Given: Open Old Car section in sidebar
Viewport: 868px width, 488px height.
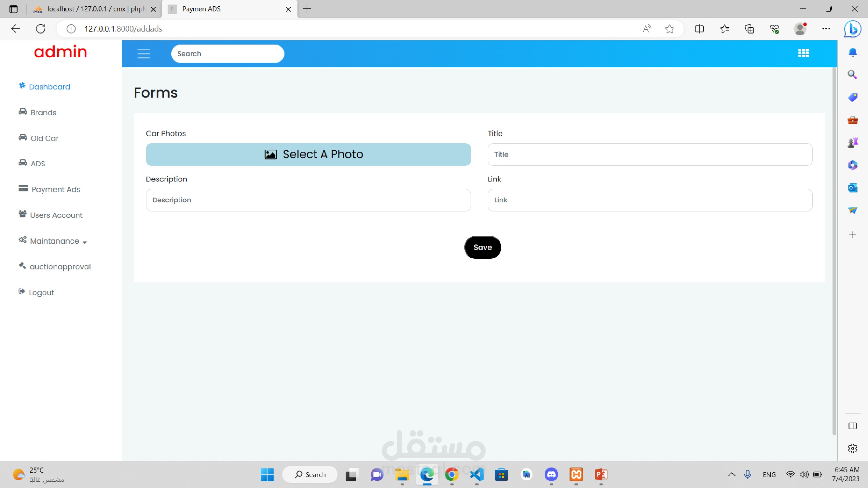Looking at the screenshot, I should coord(44,138).
